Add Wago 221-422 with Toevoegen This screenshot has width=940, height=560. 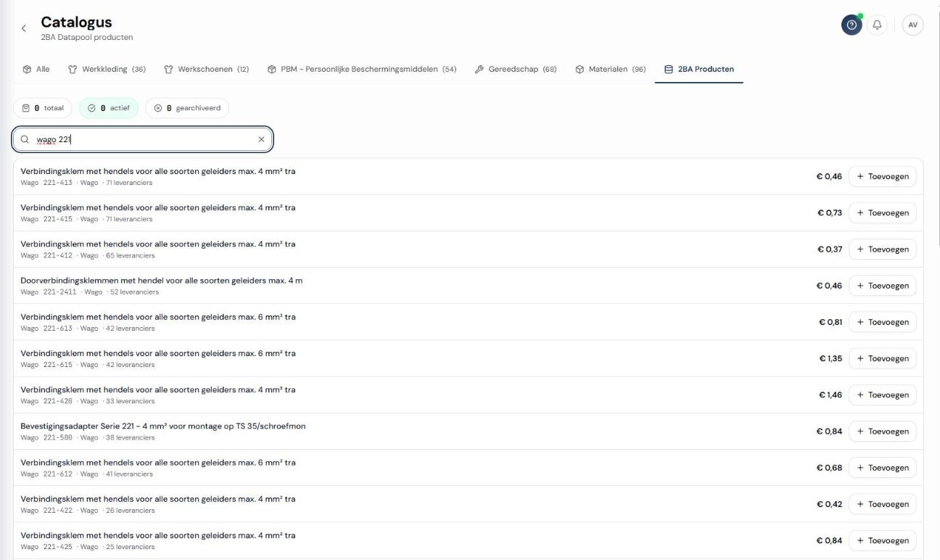[x=882, y=504]
